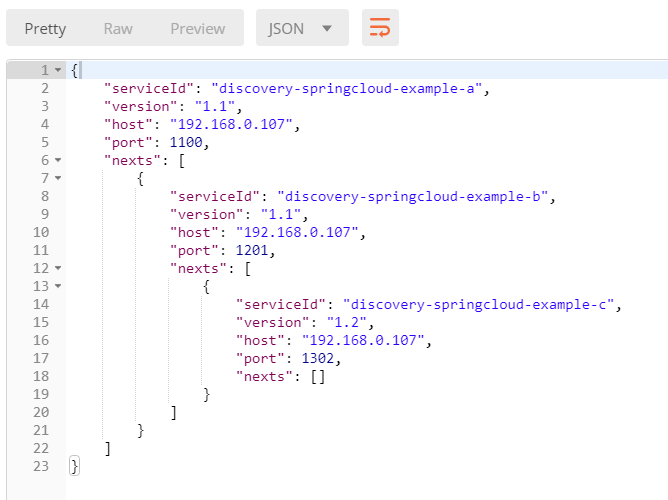Fold the object starting at line 7
Image resolution: width=668 pixels, height=500 pixels.
coord(58,179)
